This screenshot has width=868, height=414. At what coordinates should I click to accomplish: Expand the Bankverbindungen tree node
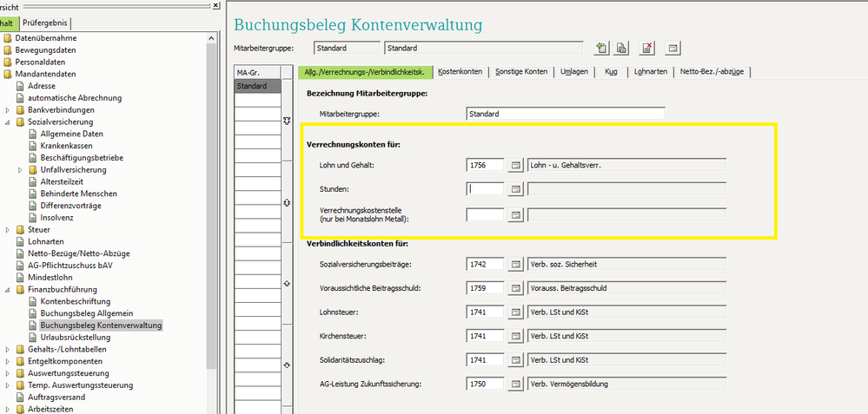pos(8,110)
